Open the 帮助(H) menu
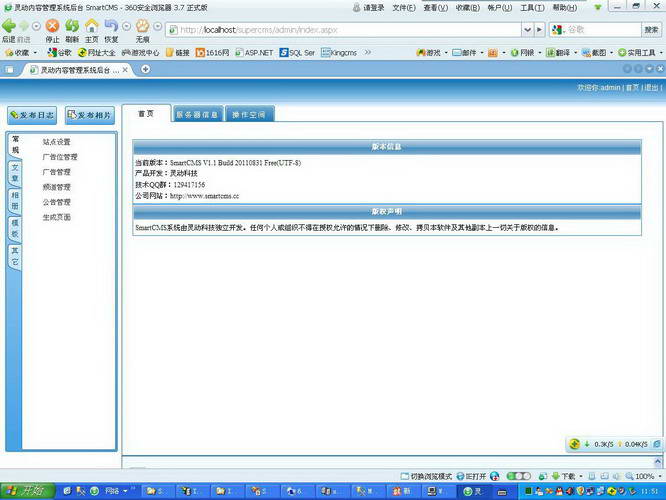This screenshot has height=500, width=666. [x=564, y=8]
